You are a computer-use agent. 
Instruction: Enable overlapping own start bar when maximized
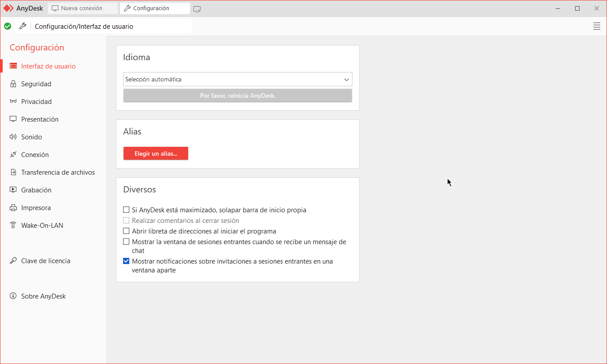pos(126,210)
